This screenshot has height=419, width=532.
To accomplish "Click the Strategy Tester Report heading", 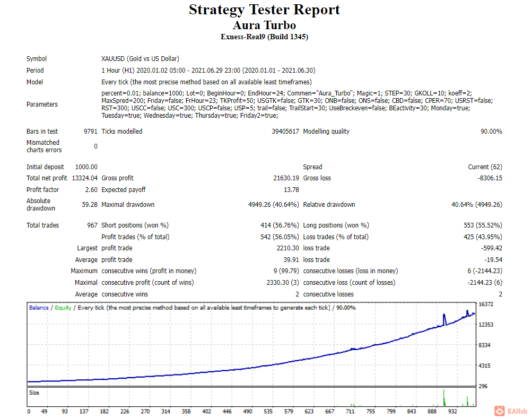I will (x=264, y=10).
